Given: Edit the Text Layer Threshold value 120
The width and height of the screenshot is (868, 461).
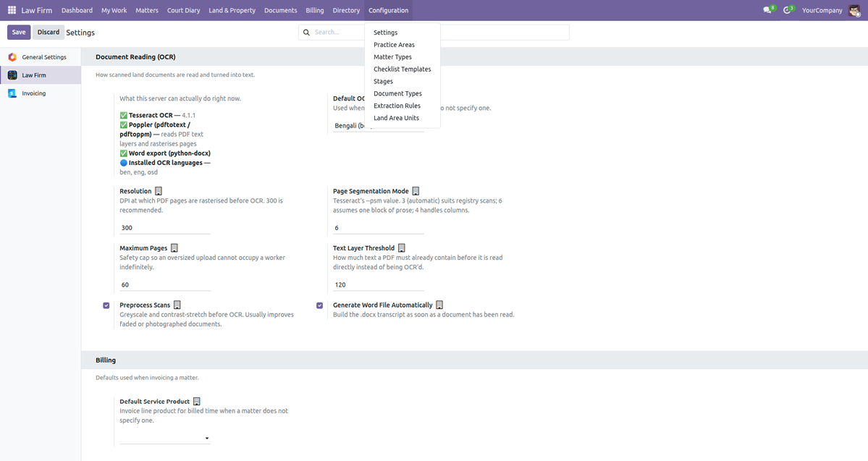Looking at the screenshot, I should [379, 284].
